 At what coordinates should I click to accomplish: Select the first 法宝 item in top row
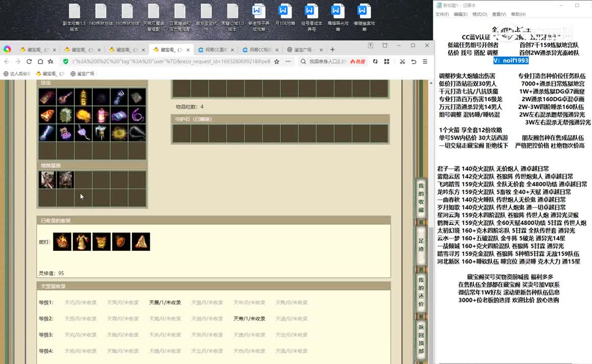[47, 97]
